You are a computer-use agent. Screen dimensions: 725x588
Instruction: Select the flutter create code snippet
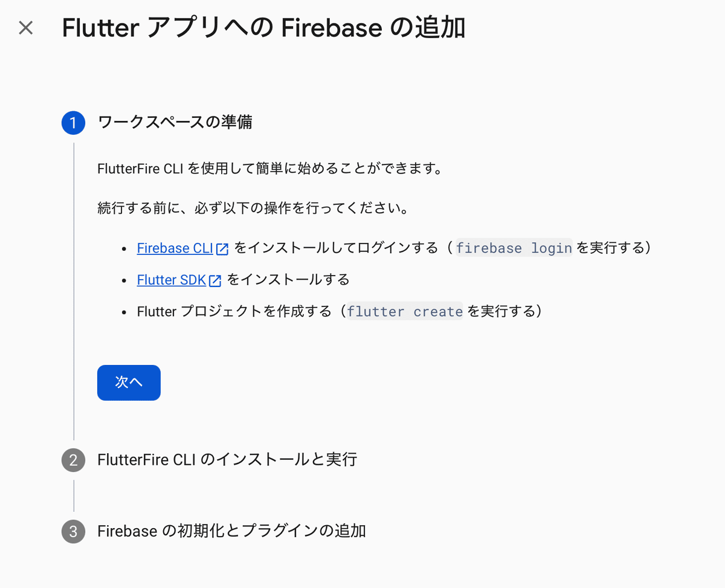coord(404,311)
